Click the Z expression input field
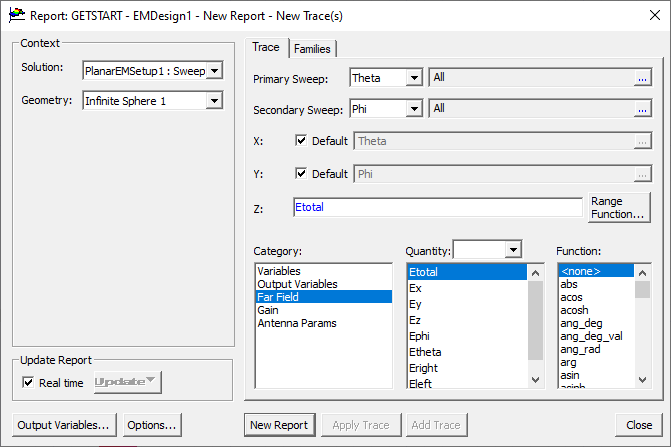 (438, 207)
